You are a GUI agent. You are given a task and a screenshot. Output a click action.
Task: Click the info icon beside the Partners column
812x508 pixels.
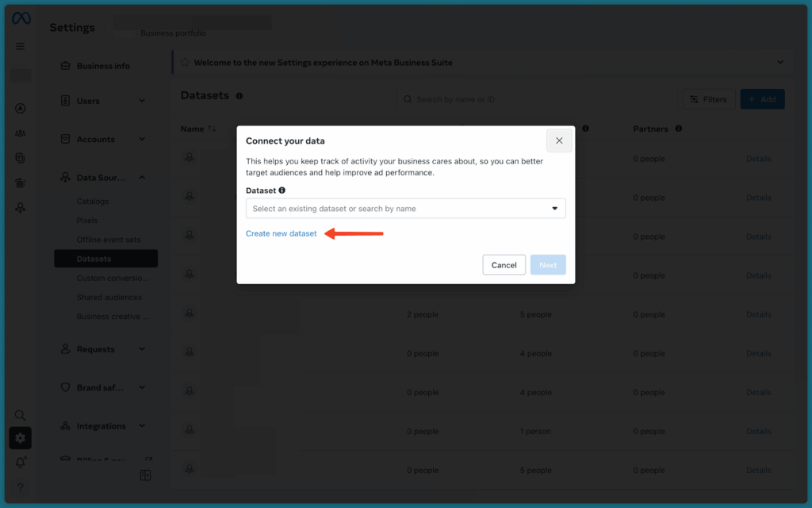coord(680,128)
